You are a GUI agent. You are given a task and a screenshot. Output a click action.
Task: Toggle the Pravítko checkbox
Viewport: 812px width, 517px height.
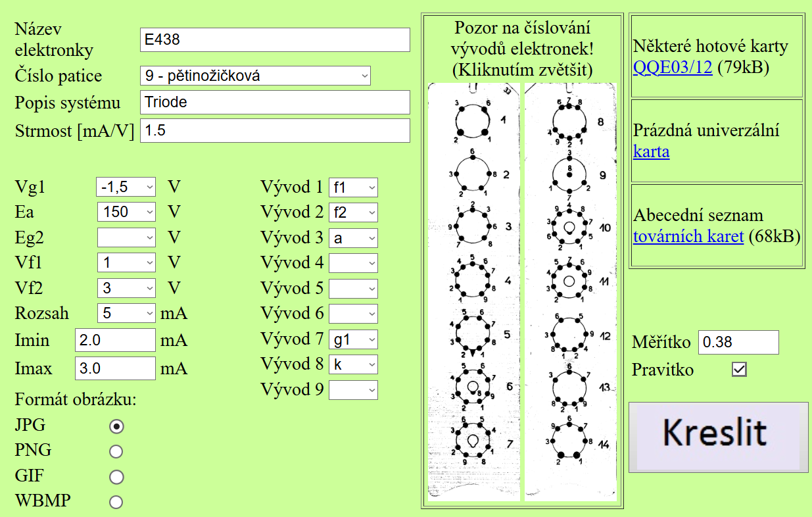tap(740, 370)
